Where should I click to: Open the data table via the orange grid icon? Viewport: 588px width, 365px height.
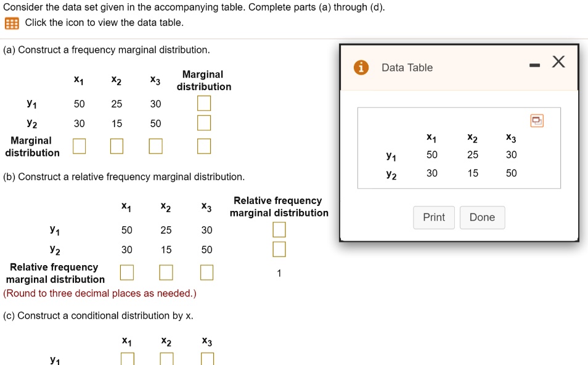click(x=12, y=23)
